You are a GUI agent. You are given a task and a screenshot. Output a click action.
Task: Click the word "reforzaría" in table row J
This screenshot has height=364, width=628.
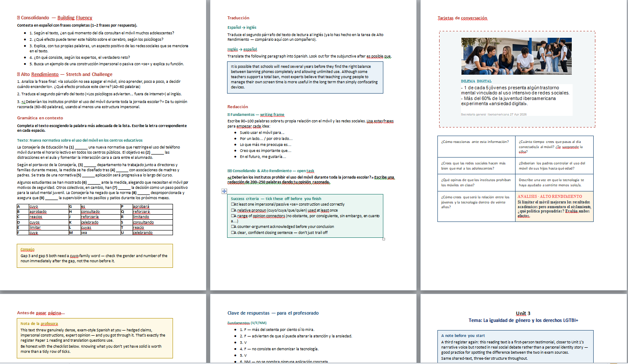(90, 217)
